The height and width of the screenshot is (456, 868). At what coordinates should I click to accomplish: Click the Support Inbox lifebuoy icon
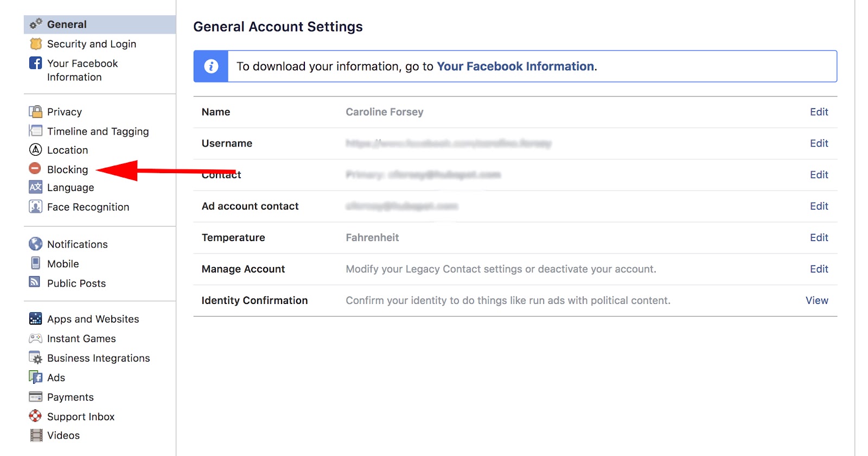click(x=35, y=416)
